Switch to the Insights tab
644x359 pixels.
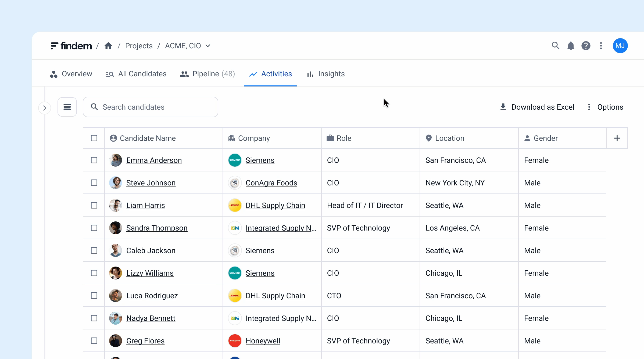(x=326, y=74)
